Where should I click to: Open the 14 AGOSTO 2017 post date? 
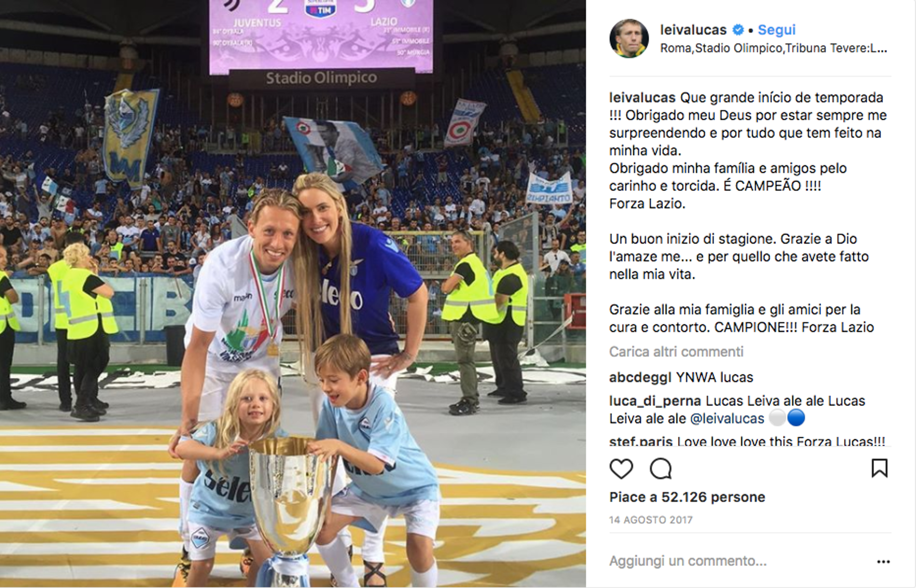click(x=651, y=520)
